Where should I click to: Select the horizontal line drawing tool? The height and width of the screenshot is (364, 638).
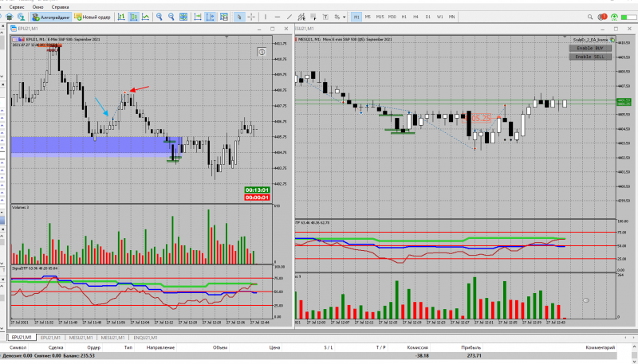278,17
